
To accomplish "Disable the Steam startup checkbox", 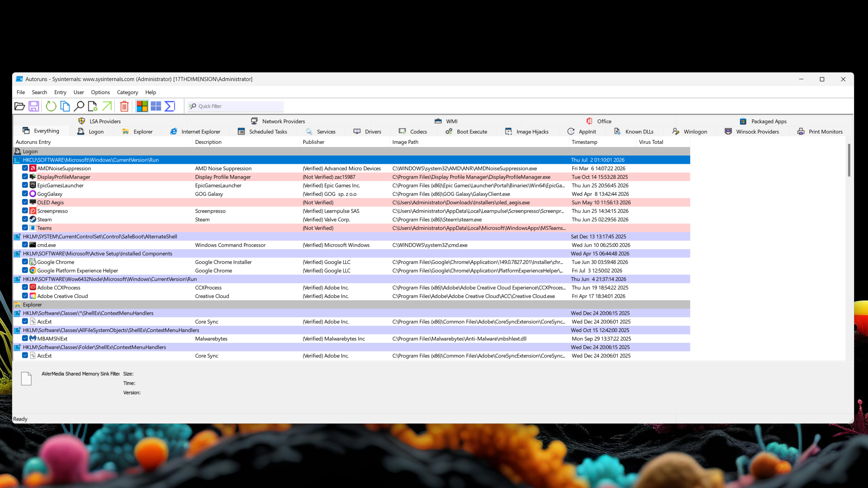I will (25, 219).
